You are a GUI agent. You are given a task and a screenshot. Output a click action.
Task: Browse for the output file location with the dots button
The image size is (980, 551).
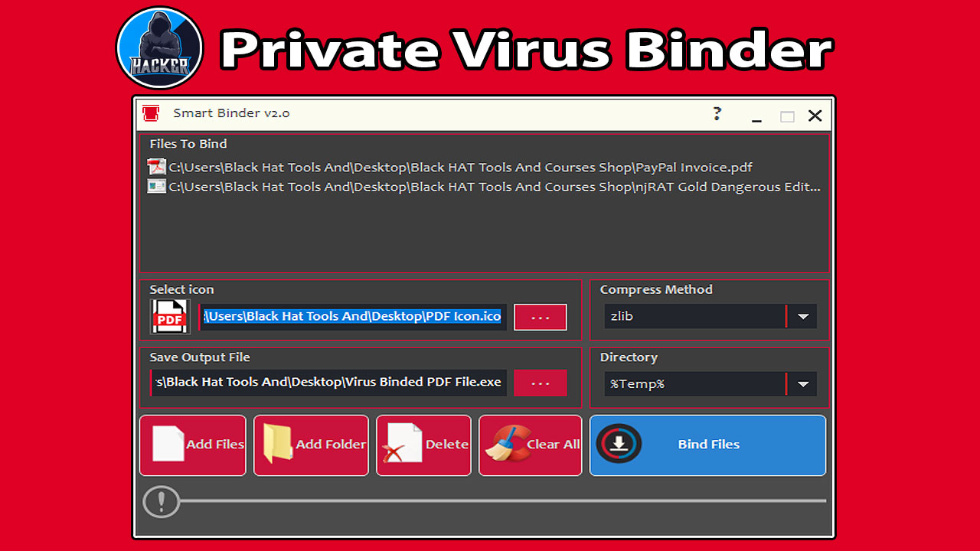541,383
